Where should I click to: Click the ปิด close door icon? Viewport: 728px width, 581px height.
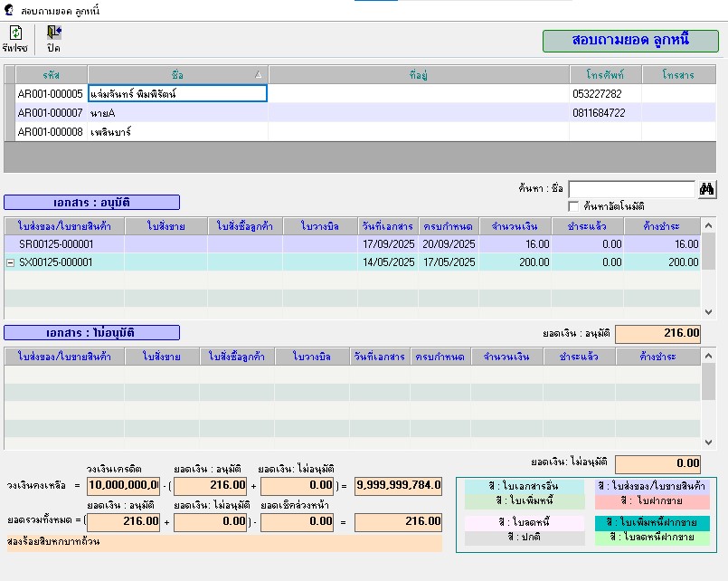pyautogui.click(x=53, y=33)
